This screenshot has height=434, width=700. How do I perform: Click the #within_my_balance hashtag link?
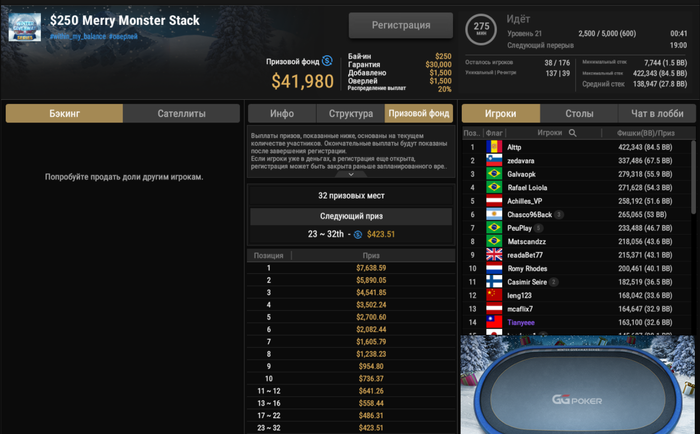coord(78,37)
